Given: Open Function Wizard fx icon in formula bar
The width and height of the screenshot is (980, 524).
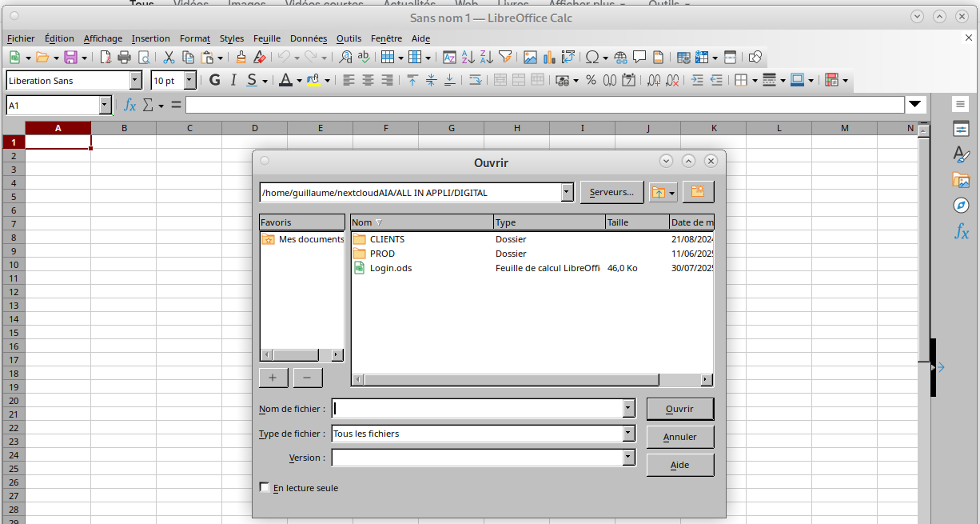Looking at the screenshot, I should (x=129, y=105).
